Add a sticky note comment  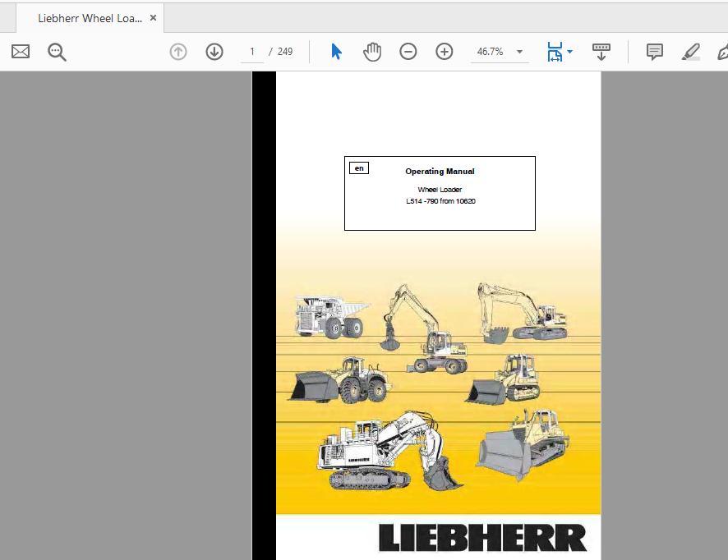pos(655,52)
